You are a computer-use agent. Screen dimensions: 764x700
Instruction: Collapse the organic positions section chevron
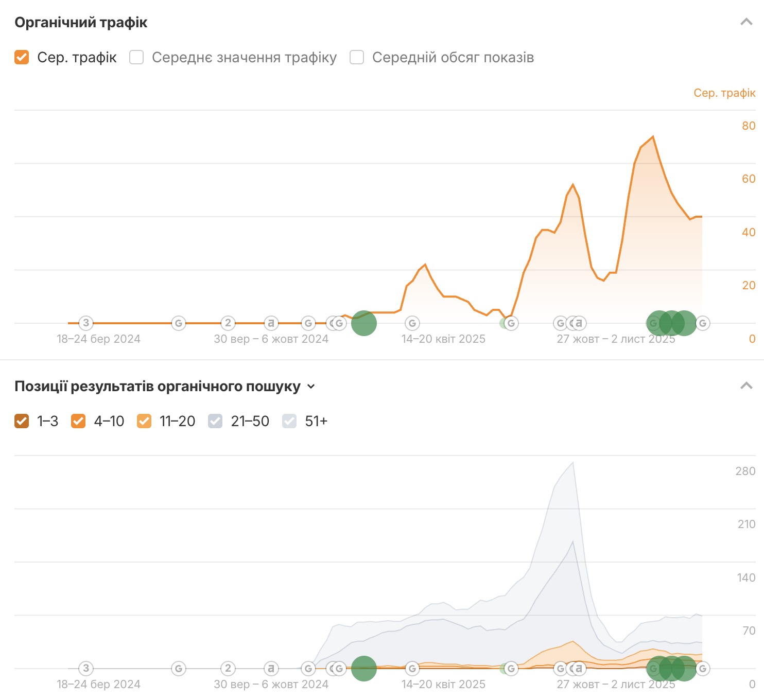pyautogui.click(x=746, y=386)
